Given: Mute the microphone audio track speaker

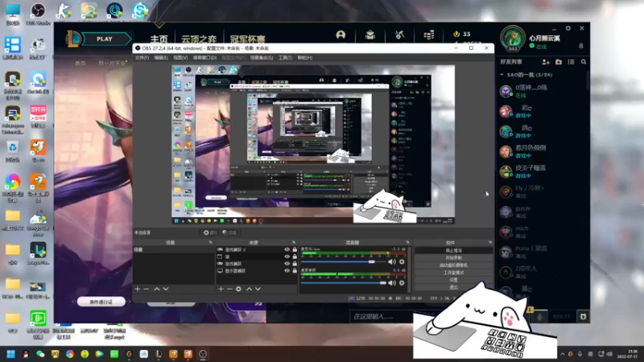Looking at the screenshot, I should tap(392, 262).
